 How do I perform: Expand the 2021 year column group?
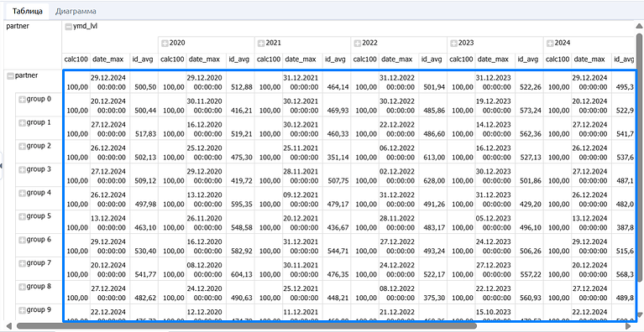tap(260, 43)
